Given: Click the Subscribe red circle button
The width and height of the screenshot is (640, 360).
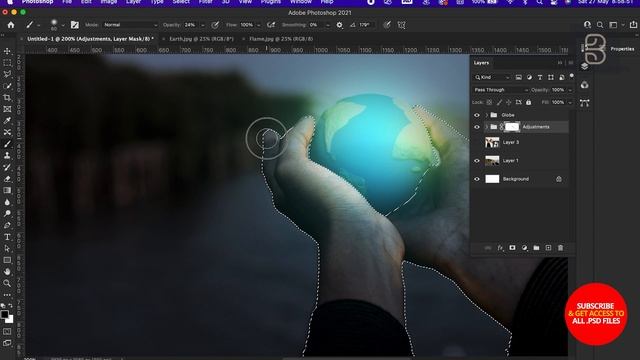Looking at the screenshot, I should click(x=596, y=314).
